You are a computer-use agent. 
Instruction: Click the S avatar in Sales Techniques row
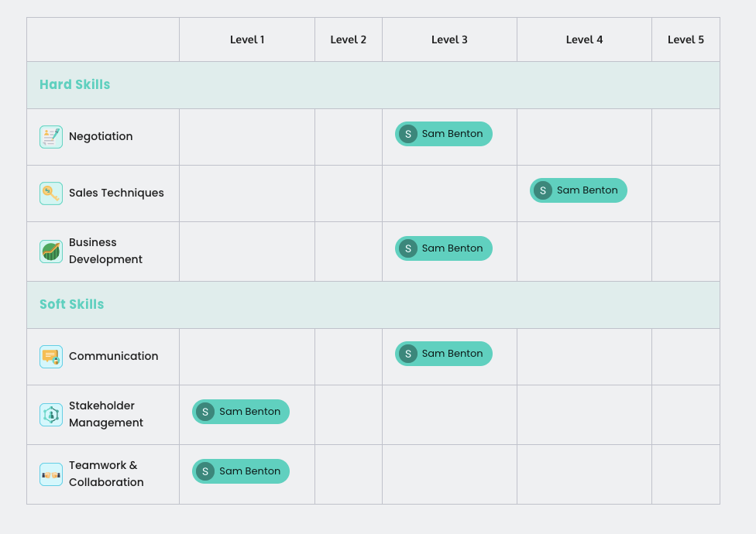(x=543, y=190)
